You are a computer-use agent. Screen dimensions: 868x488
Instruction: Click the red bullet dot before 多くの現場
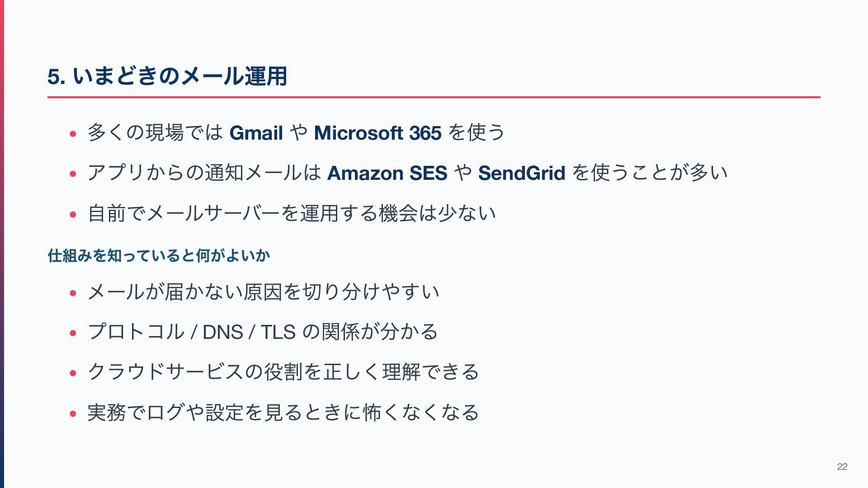pos(73,134)
